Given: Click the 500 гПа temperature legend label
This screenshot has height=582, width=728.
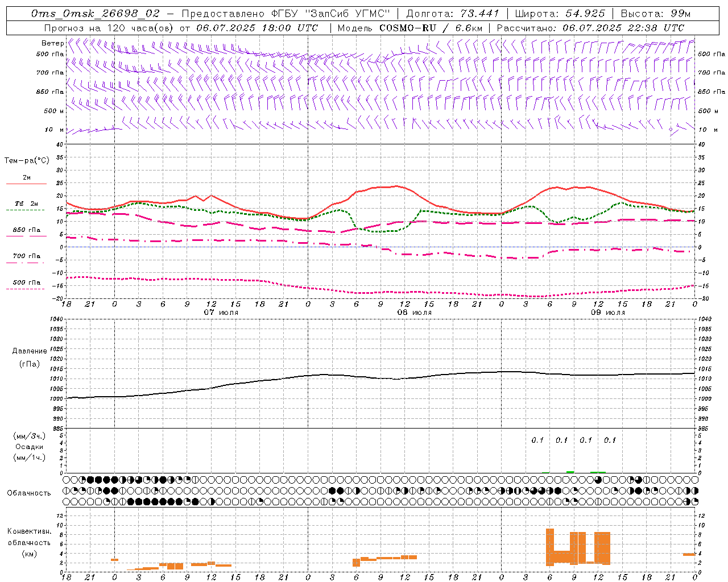Looking at the screenshot, I should coord(26,282).
